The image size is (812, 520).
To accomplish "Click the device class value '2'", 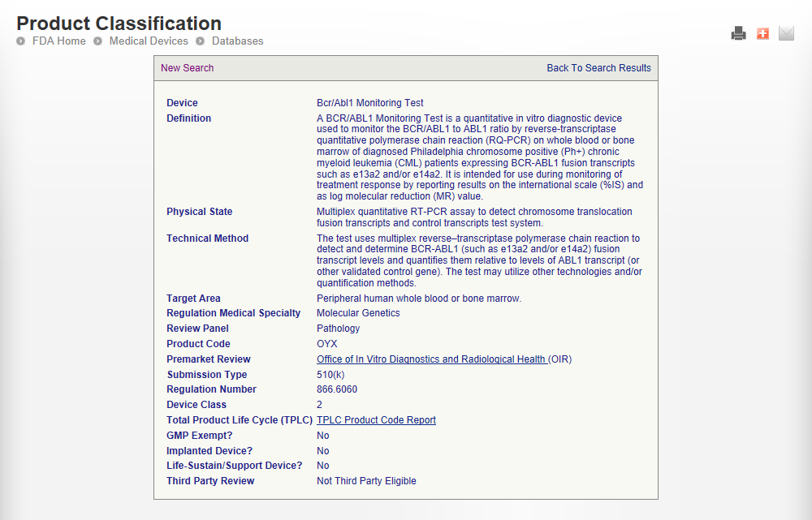I will 319,405.
